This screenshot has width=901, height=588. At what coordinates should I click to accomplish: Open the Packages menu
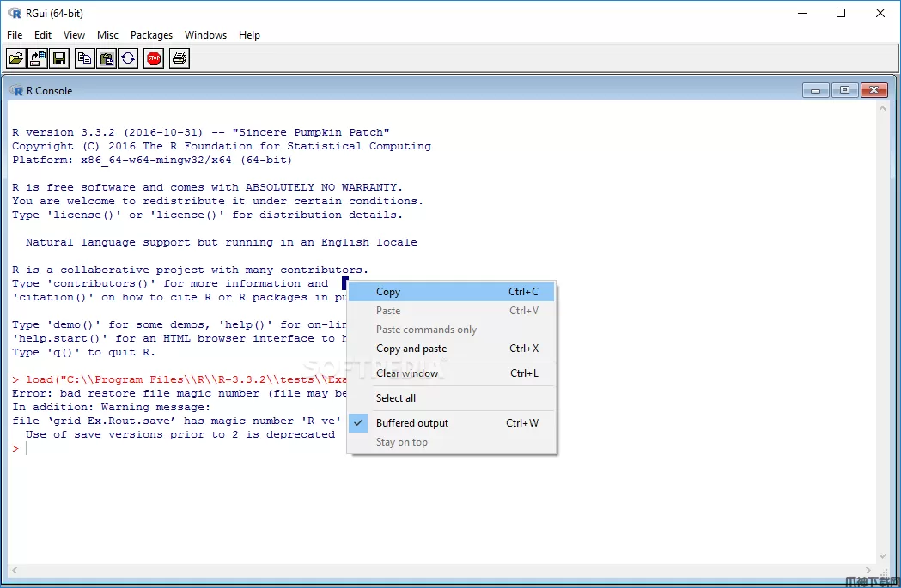(x=151, y=35)
